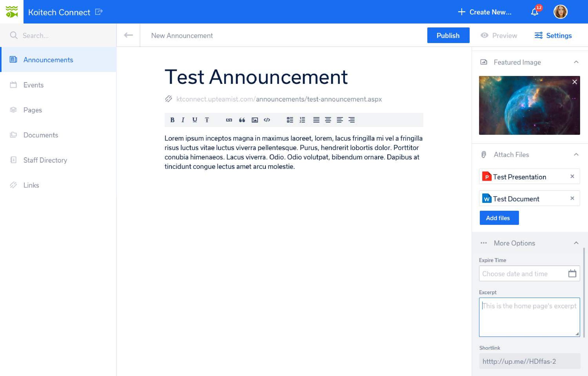Open the notifications bell
The height and width of the screenshot is (376, 588).
click(535, 12)
